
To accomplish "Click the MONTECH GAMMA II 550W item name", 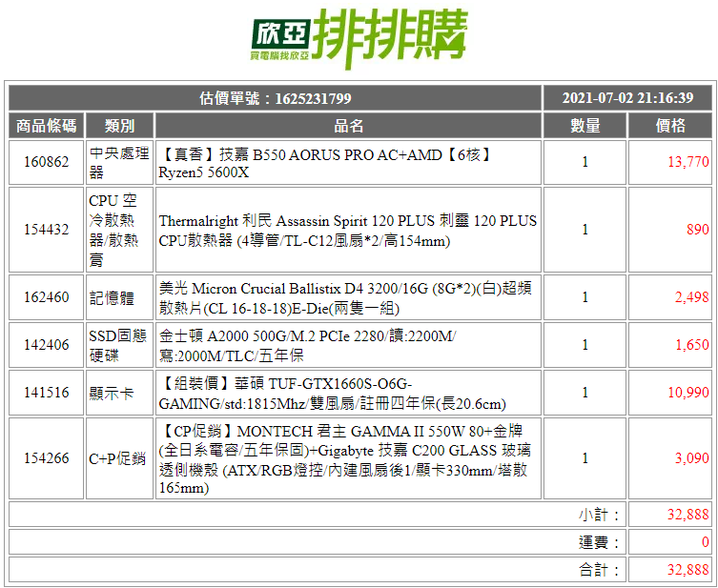I will [x=348, y=458].
